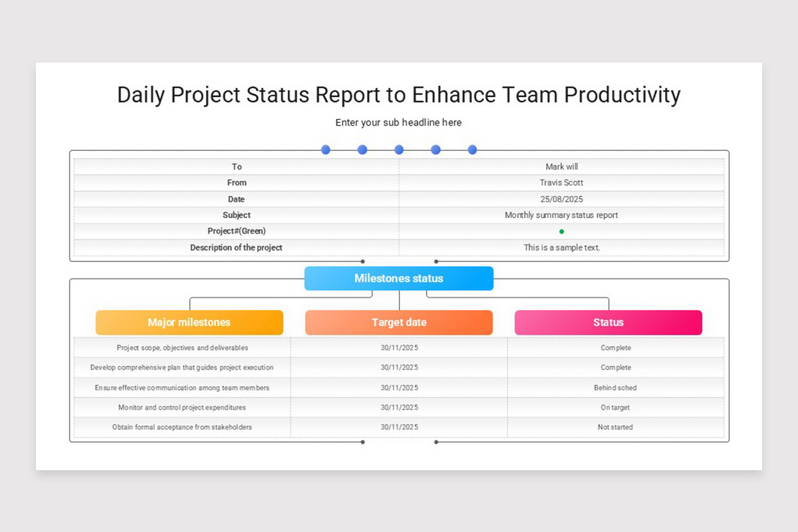
Task: Expand the Milestones status header
Action: coord(399,278)
